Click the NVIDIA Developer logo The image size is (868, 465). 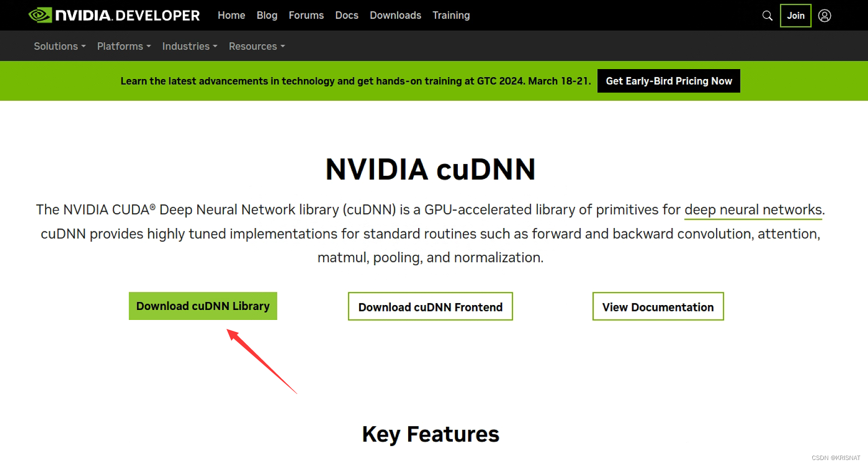(114, 15)
